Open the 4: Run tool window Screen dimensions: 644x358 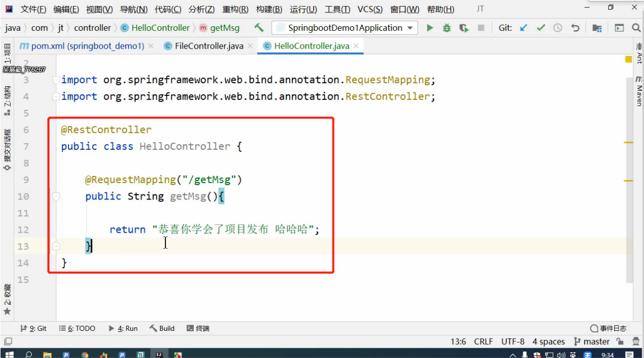tap(123, 328)
